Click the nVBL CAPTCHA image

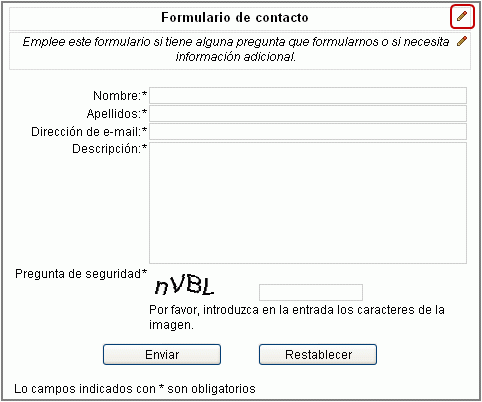pos(184,286)
